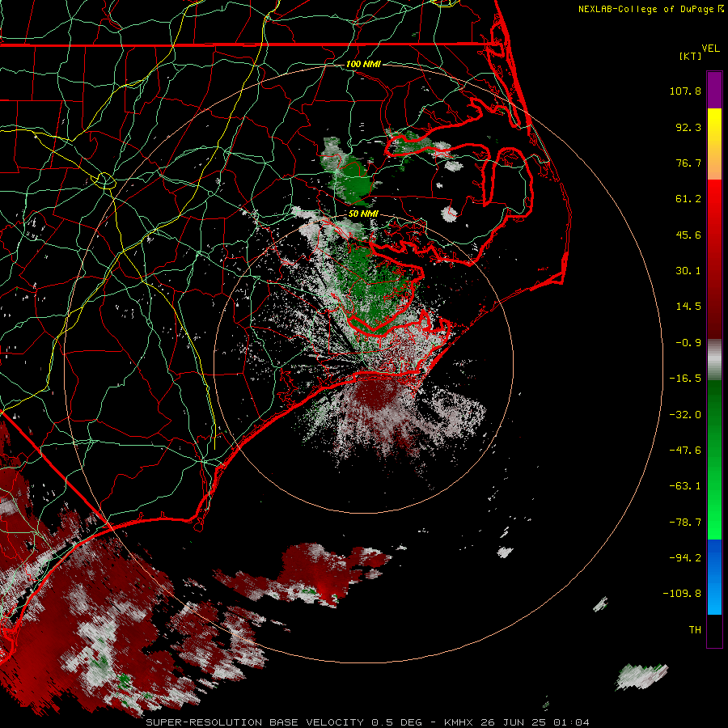Click the VEL legend title
This screenshot has width=728, height=728.
710,49
